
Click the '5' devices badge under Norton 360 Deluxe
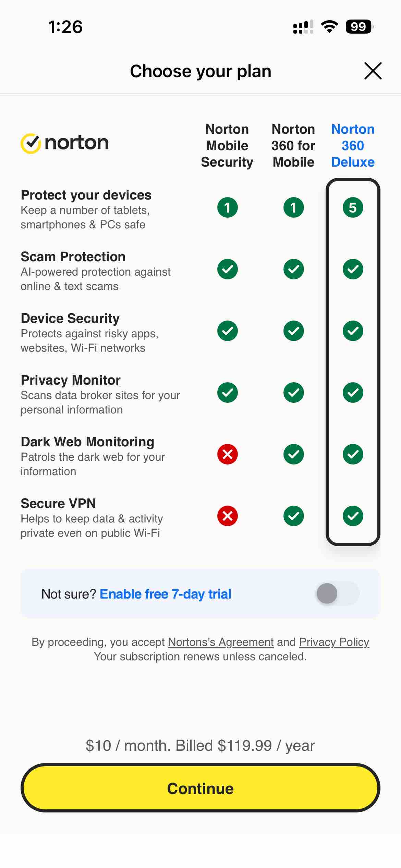pos(353,207)
